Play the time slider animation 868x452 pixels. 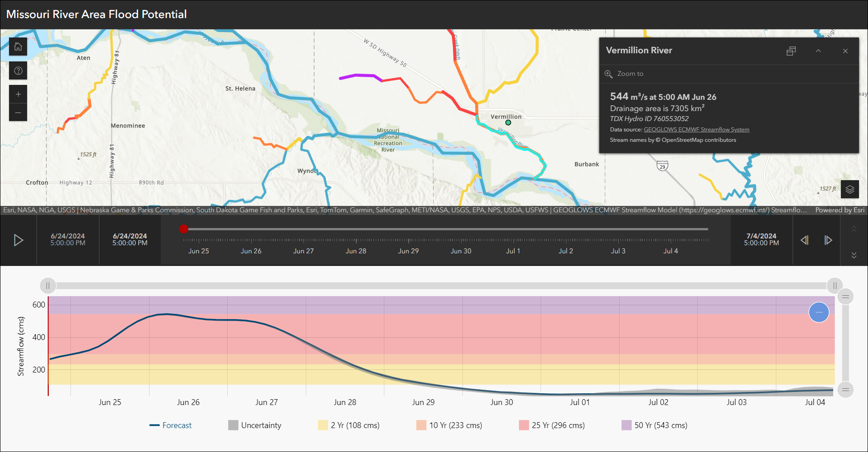pyautogui.click(x=19, y=240)
